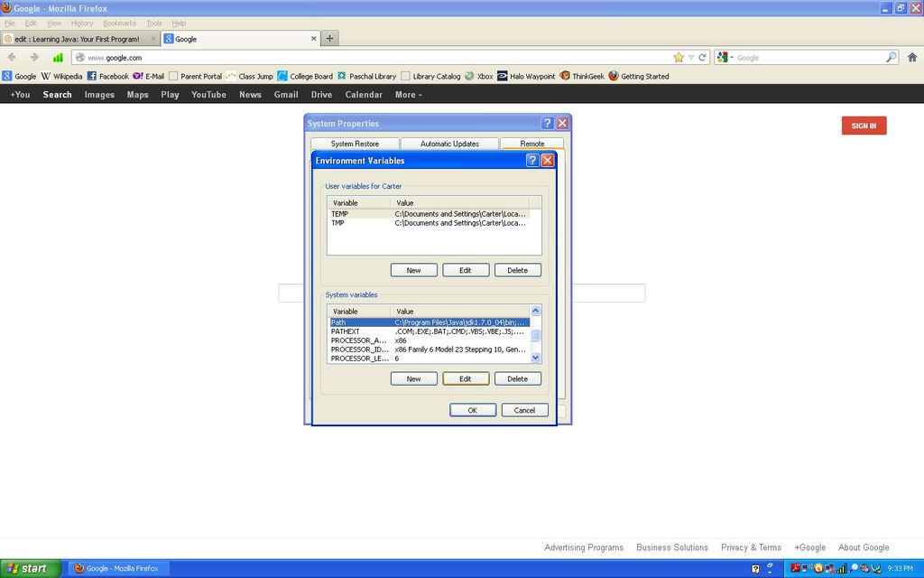
Task: Click scroll-down arrow in System variables list
Action: click(535, 358)
